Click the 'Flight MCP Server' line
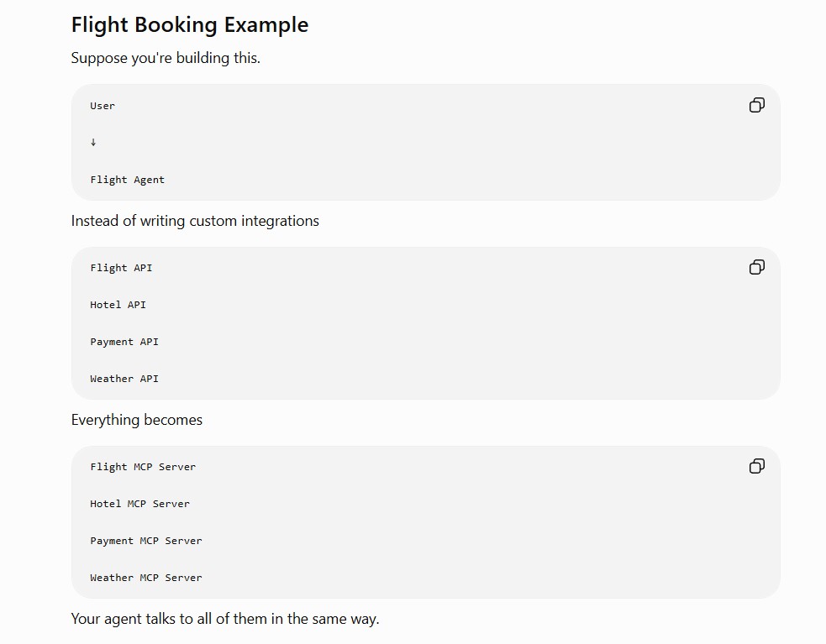Image resolution: width=826 pixels, height=644 pixels. [143, 467]
